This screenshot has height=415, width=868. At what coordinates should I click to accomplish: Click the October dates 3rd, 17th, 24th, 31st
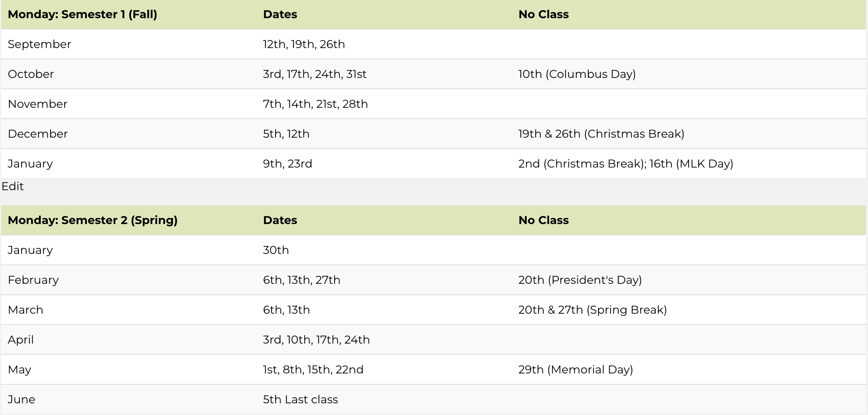coord(315,74)
